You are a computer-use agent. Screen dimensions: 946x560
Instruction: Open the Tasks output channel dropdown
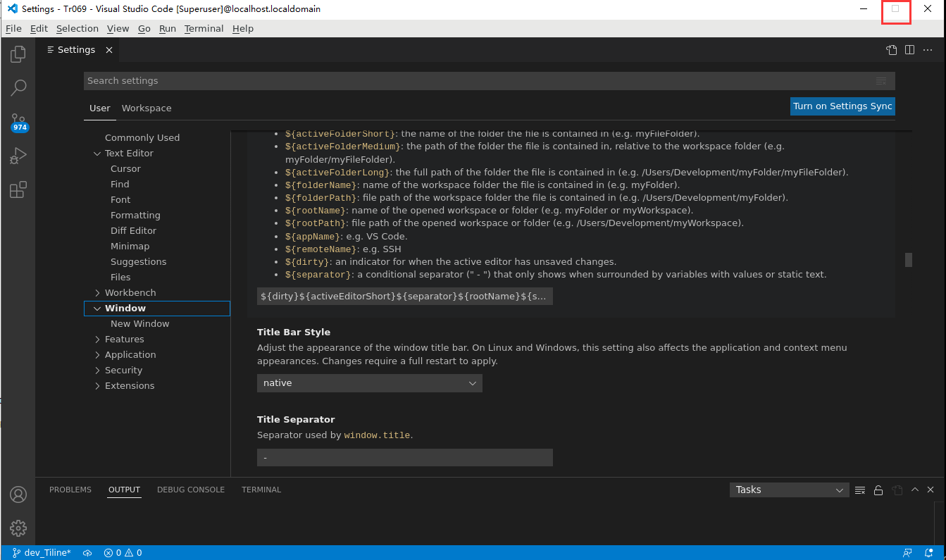tap(789, 490)
